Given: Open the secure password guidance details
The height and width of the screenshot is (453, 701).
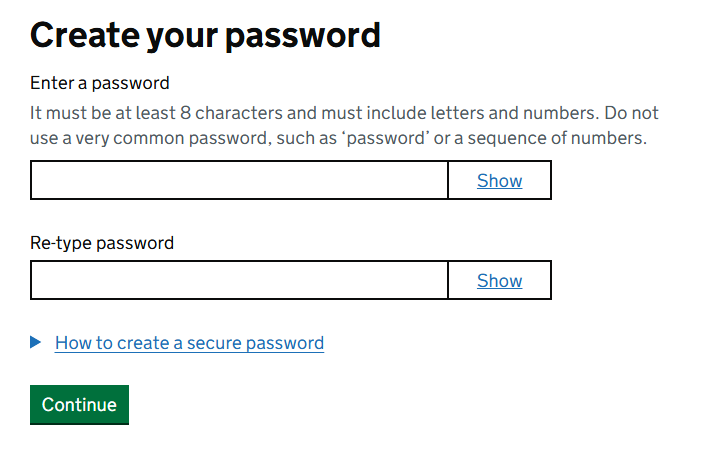Looking at the screenshot, I should (189, 343).
